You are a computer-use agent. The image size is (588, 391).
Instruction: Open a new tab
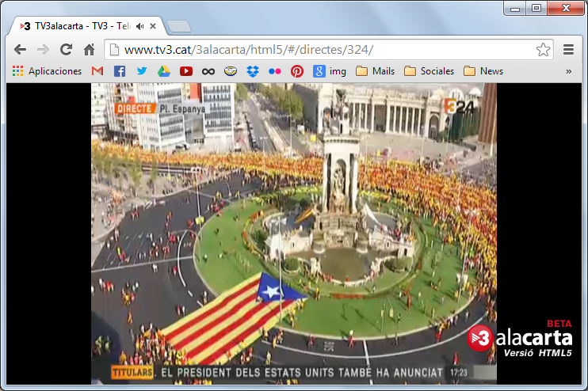179,26
